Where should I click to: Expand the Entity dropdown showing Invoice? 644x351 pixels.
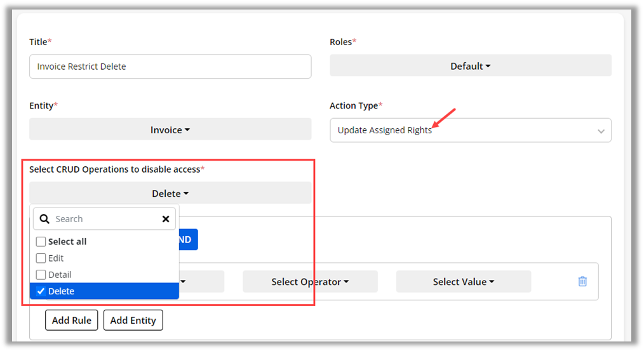pos(170,129)
